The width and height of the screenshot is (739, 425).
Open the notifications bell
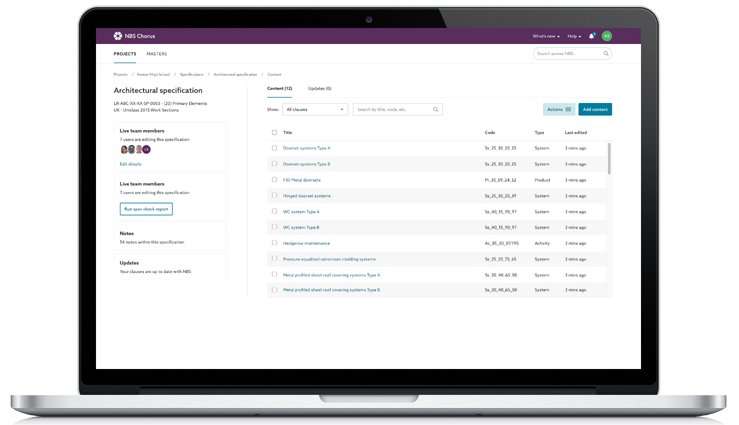[x=591, y=36]
